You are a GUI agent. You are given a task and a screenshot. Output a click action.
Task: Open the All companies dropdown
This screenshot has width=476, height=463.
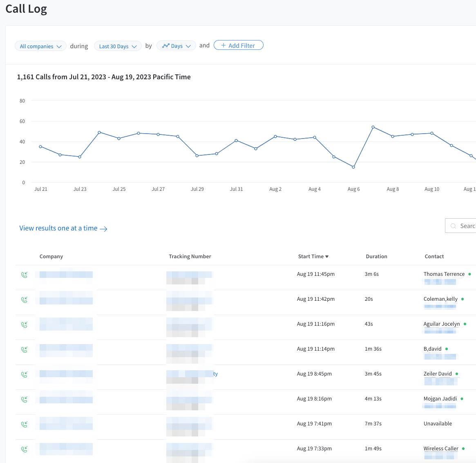point(41,46)
